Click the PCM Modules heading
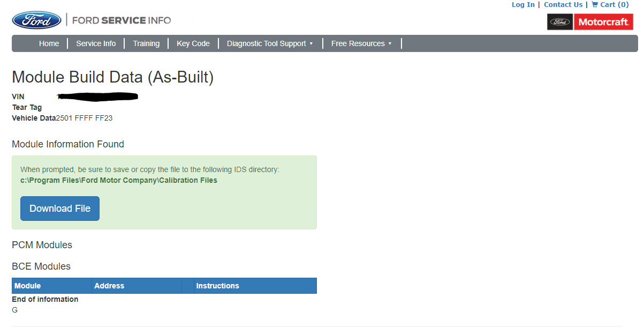 [42, 245]
